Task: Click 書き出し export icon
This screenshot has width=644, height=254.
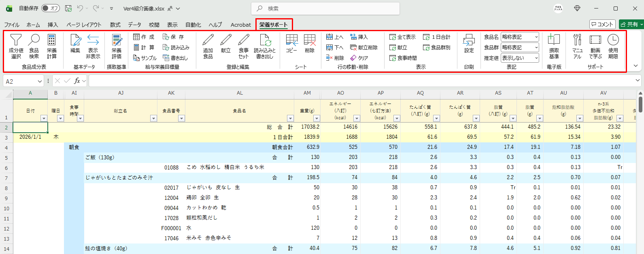Action: pyautogui.click(x=175, y=58)
